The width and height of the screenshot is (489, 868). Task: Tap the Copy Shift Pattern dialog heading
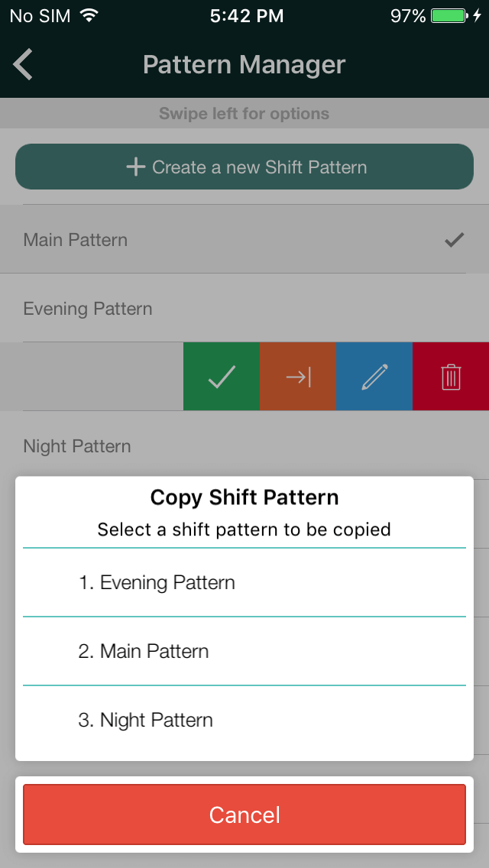[x=244, y=497]
